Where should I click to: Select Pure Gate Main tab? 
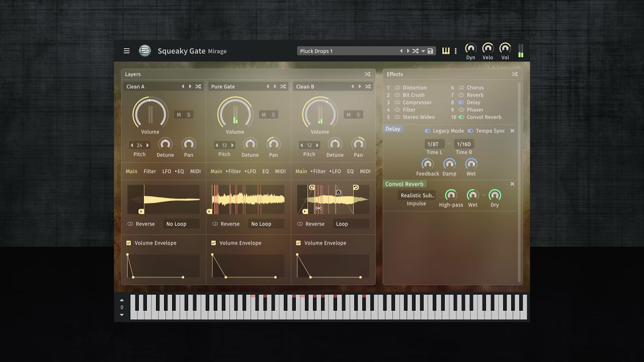click(216, 171)
